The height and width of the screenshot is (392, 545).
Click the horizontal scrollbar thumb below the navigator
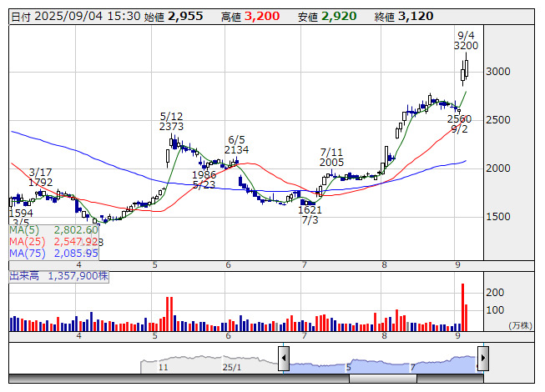[x=383, y=379]
